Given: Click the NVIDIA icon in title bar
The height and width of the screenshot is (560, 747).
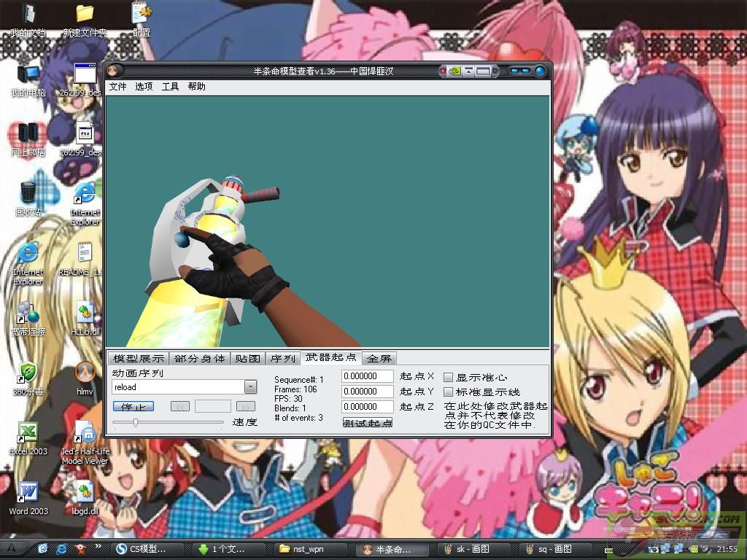Looking at the screenshot, I should click(x=454, y=71).
